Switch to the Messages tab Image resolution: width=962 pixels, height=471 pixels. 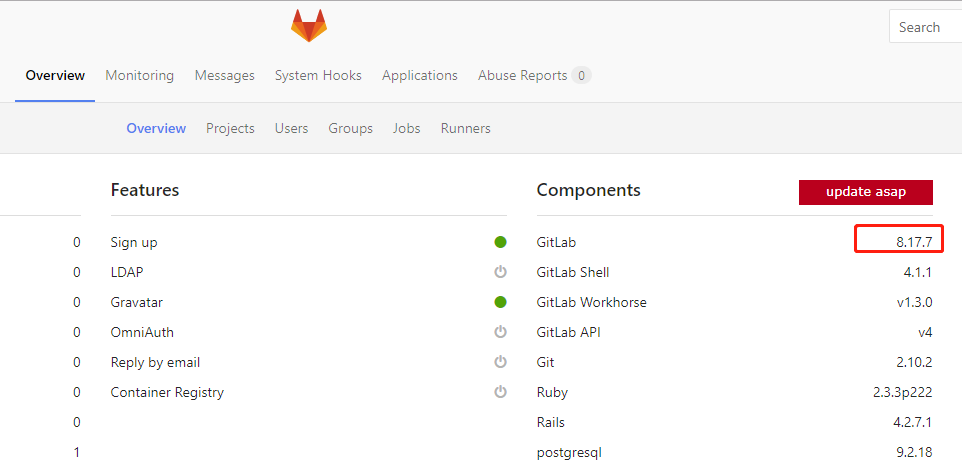point(224,75)
